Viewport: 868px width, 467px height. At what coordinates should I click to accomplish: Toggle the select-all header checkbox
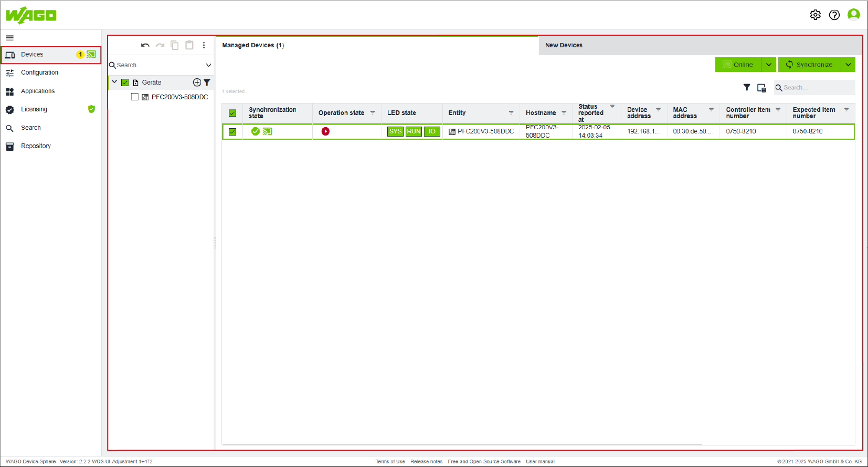(x=232, y=113)
